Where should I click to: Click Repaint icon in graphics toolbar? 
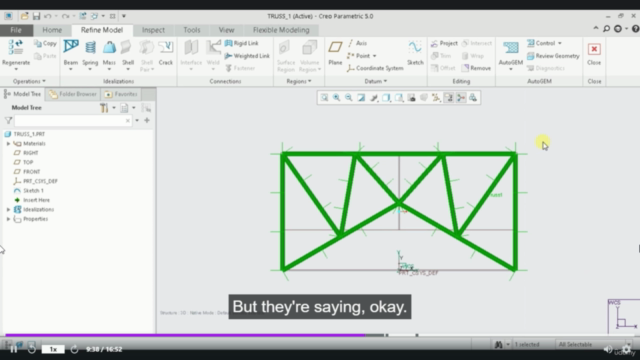point(361,98)
